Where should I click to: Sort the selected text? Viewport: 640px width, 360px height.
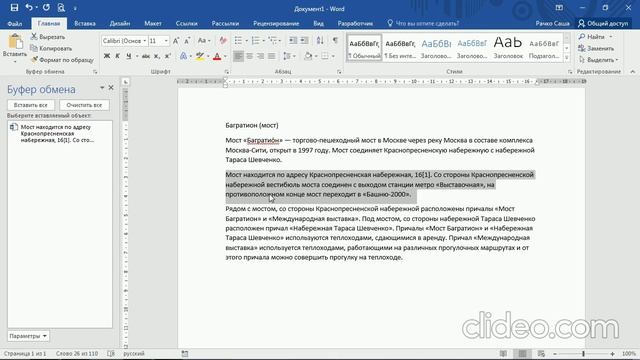[x=320, y=40]
